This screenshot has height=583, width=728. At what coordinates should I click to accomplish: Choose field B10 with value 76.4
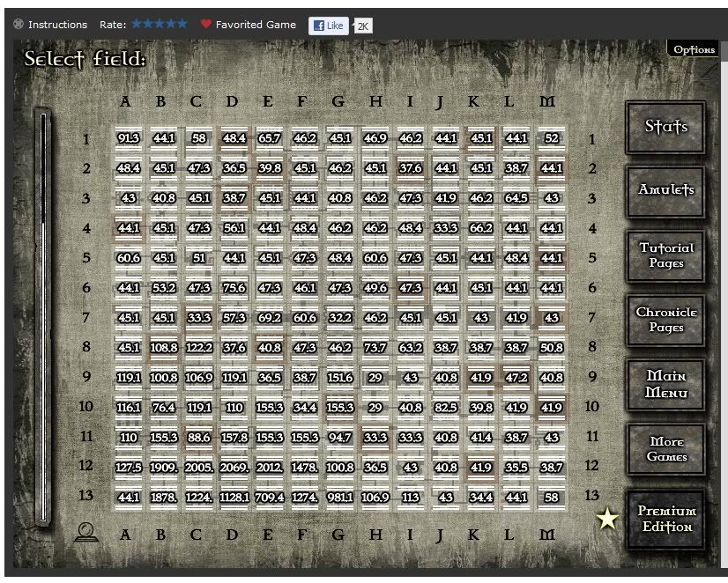pos(164,408)
